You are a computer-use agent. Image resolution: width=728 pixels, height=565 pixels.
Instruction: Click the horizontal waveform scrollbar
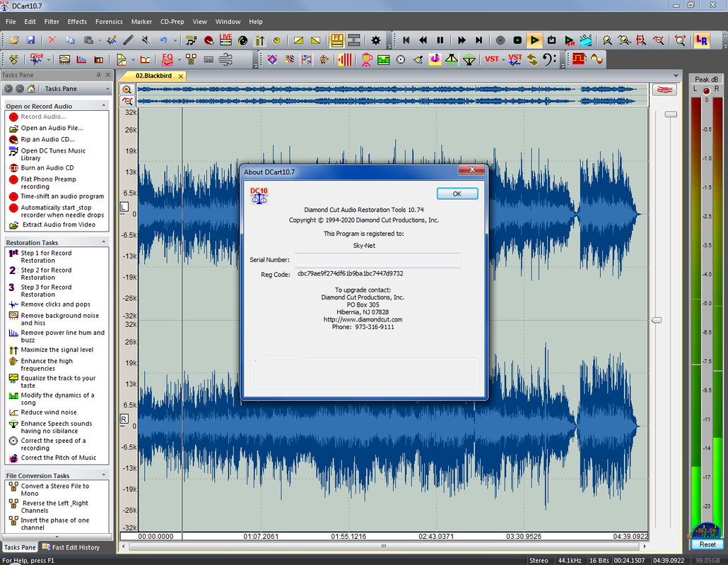click(x=384, y=547)
